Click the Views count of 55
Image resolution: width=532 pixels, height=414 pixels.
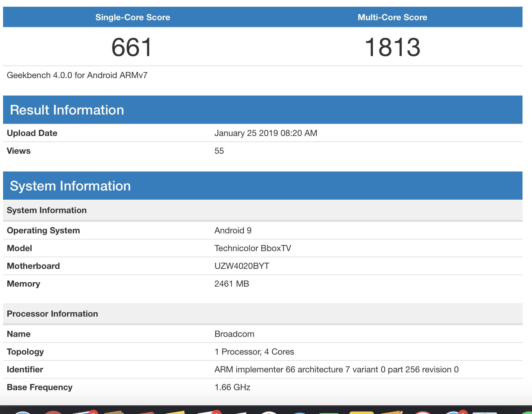pyautogui.click(x=219, y=151)
